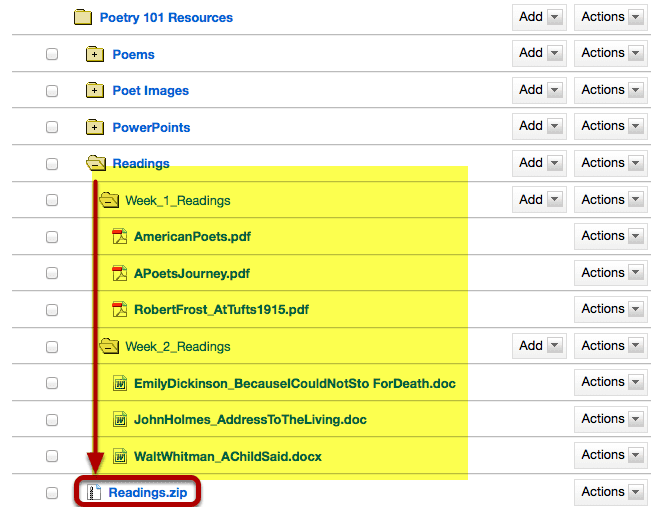The height and width of the screenshot is (507, 651).
Task: Click the PDF icon for AmericanPoets.pdf
Action: (120, 236)
